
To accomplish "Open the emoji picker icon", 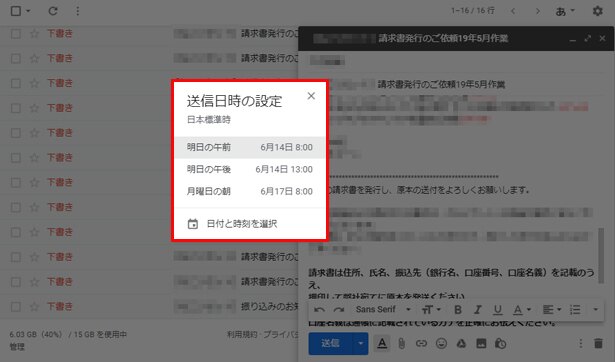I will pyautogui.click(x=441, y=344).
